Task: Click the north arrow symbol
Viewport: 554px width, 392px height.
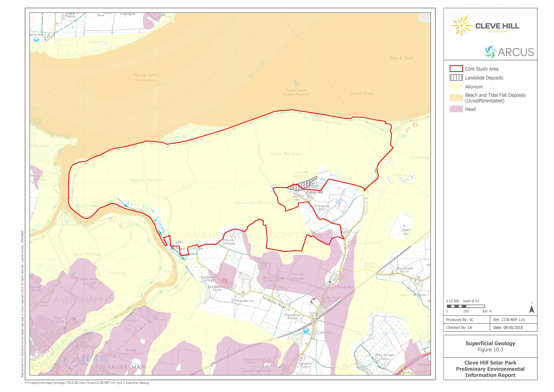Action: pyautogui.click(x=532, y=309)
